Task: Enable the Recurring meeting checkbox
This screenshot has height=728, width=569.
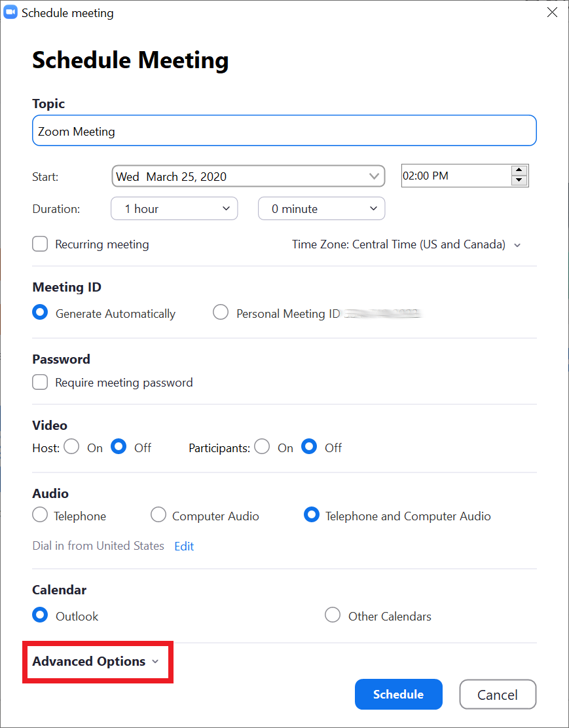Action: (40, 244)
